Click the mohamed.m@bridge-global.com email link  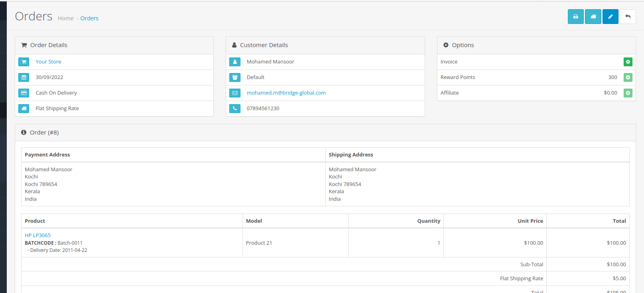click(x=286, y=93)
